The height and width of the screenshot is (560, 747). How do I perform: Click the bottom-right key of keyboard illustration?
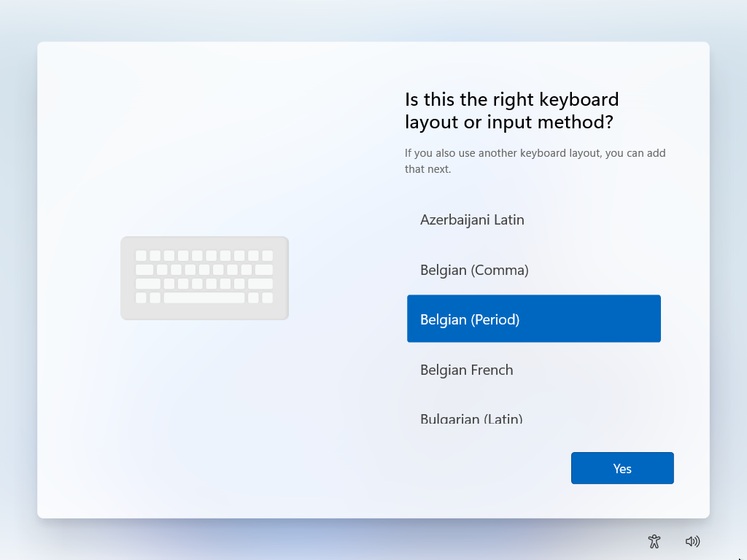coord(267,298)
